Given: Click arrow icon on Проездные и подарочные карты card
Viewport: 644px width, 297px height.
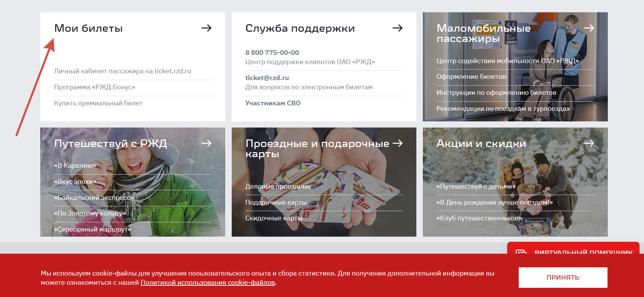Looking at the screenshot, I should [x=397, y=143].
